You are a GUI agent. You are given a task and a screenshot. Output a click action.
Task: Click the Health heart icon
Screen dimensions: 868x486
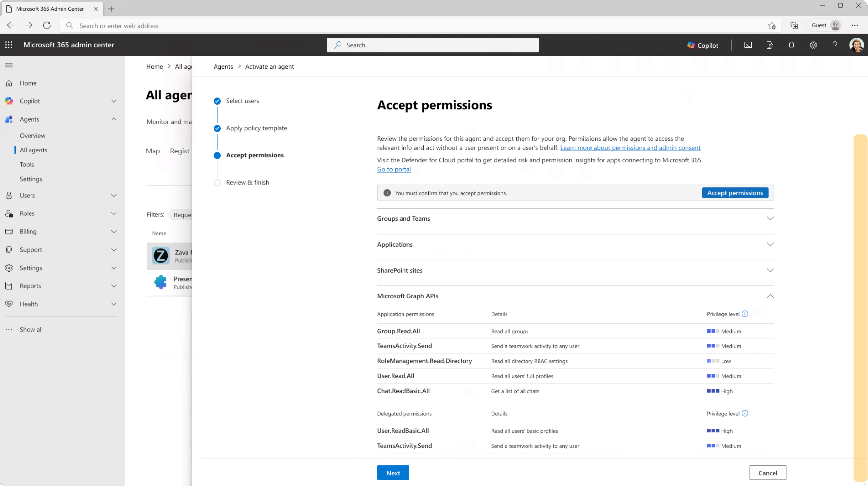[x=9, y=304]
